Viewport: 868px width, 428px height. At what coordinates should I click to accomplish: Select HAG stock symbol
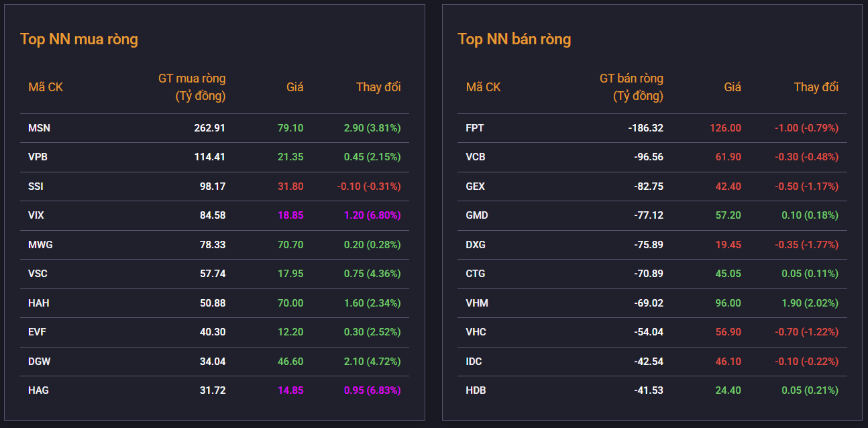38,390
